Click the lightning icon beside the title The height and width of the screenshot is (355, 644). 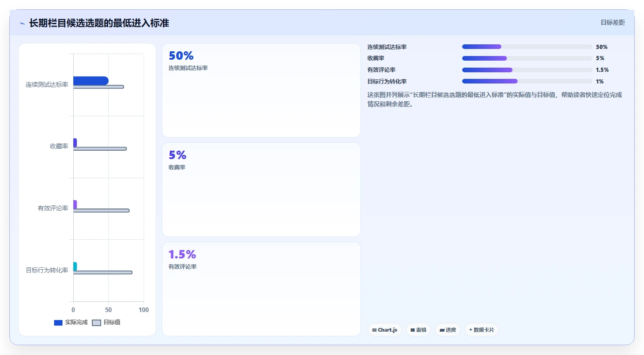click(x=22, y=23)
